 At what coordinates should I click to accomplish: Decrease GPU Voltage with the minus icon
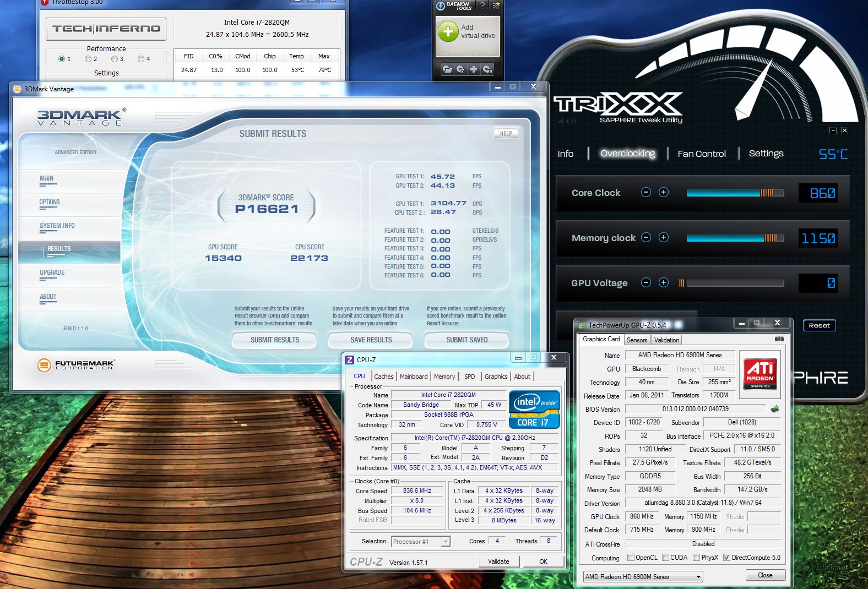point(646,282)
